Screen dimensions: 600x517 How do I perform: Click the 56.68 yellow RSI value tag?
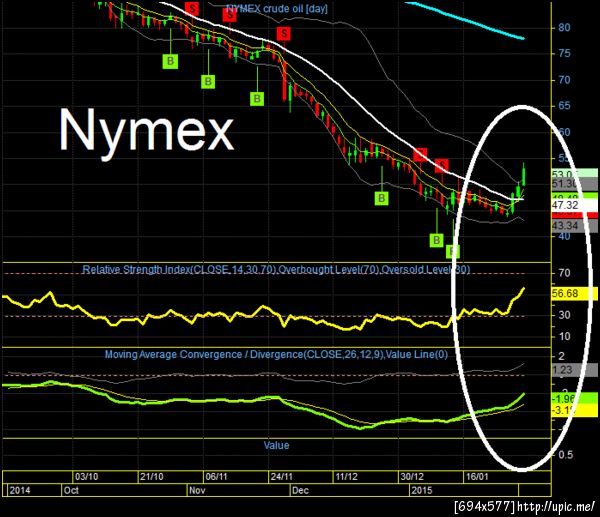[x=574, y=294]
